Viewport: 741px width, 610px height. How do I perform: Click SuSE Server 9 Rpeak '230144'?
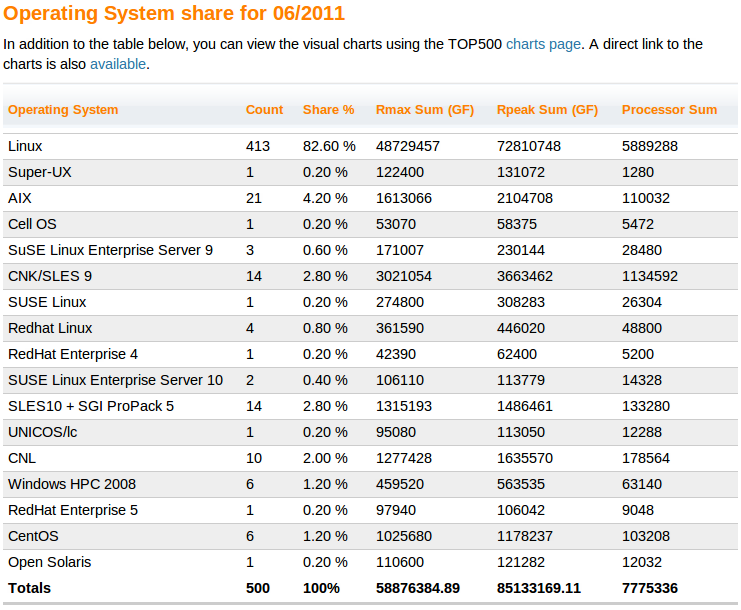click(520, 250)
